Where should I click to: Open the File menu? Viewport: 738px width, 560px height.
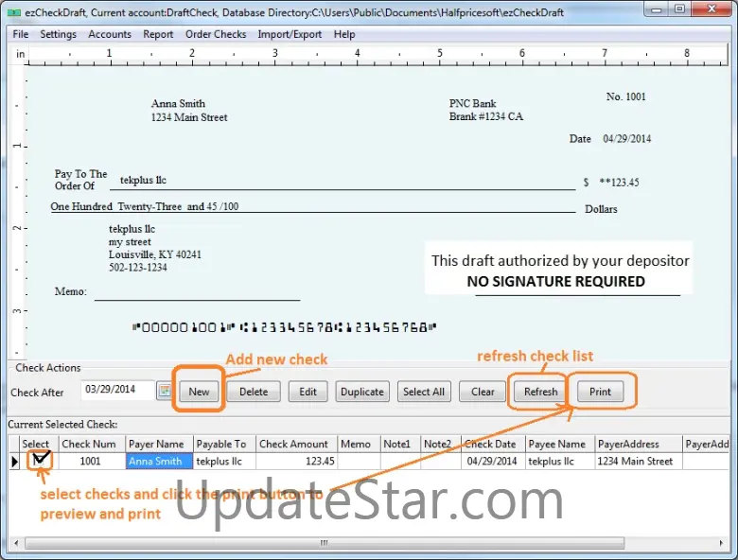[20, 34]
